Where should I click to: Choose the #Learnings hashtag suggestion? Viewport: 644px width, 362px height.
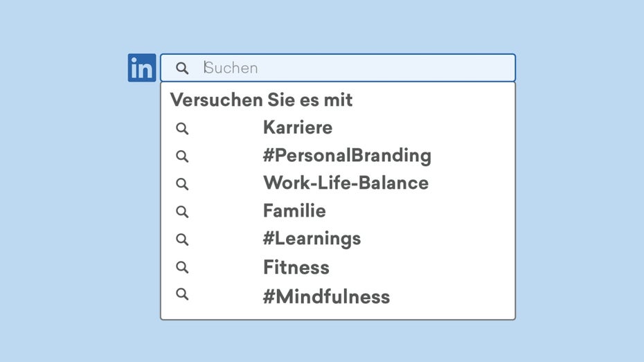pyautogui.click(x=312, y=239)
